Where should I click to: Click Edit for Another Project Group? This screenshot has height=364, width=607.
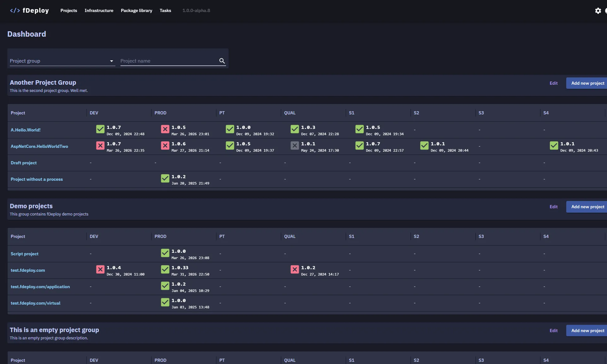point(554,83)
